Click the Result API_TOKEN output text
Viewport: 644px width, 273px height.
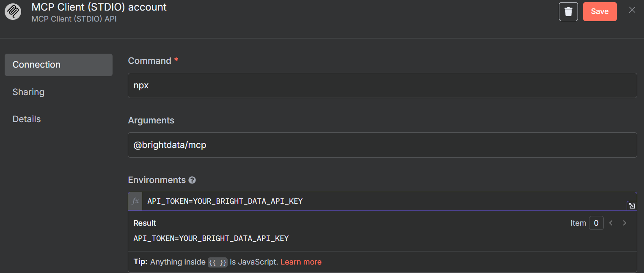click(211, 238)
